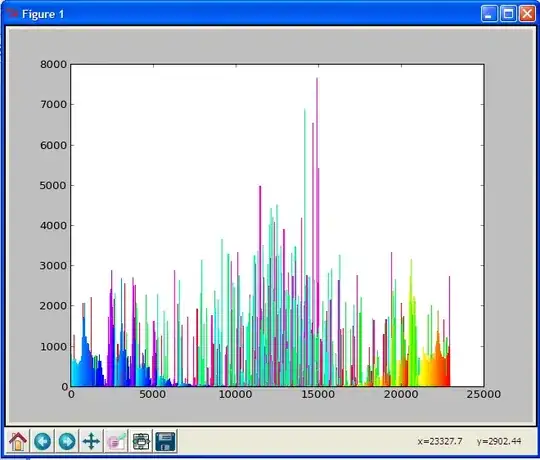Select the Zoom to rectangle tool
Screen dimensions: 540x460
116,441
